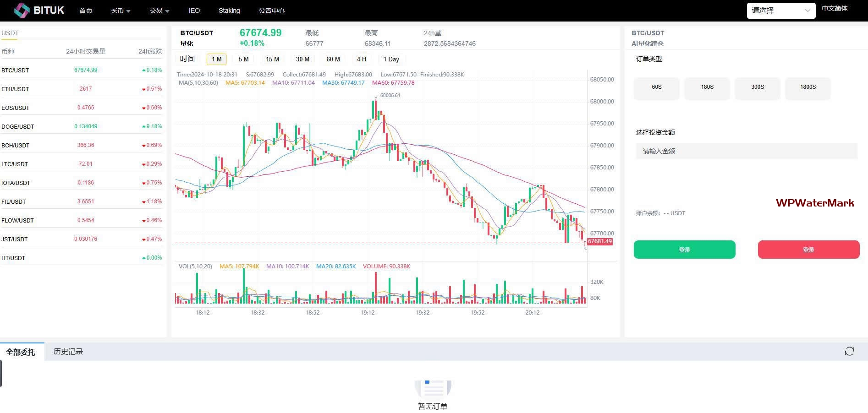This screenshot has height=413, width=868.
Task: Open the 请选择 language dropdown
Action: 780,11
